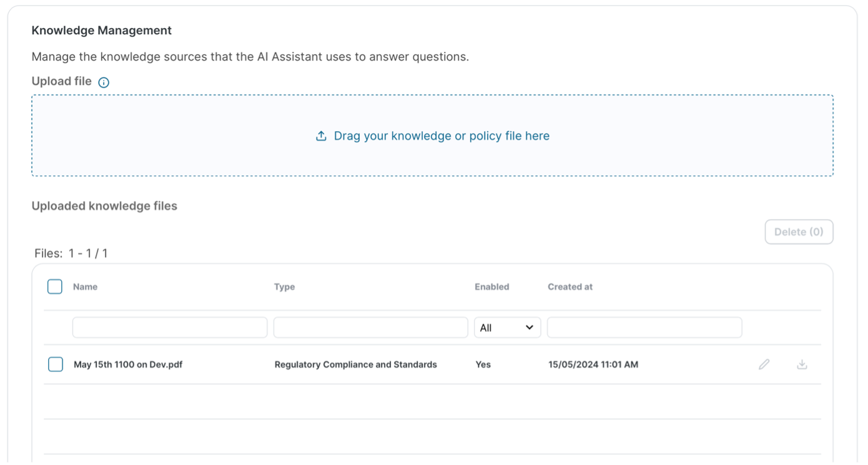Open the Enabled filter dropdown showing All
Screen dimensions: 868x465
(507, 327)
